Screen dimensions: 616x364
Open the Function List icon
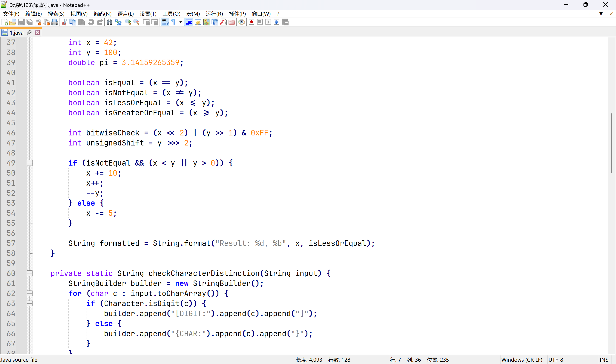click(224, 22)
